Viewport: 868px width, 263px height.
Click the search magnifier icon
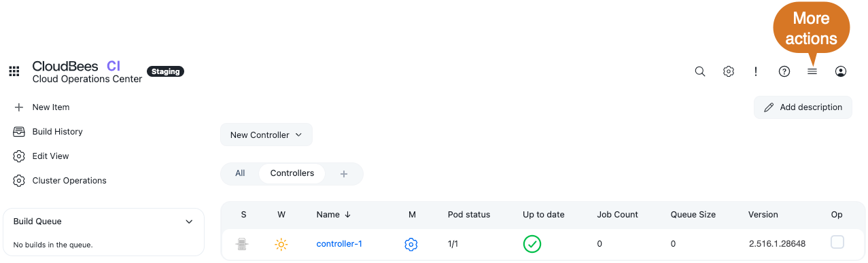coord(700,71)
